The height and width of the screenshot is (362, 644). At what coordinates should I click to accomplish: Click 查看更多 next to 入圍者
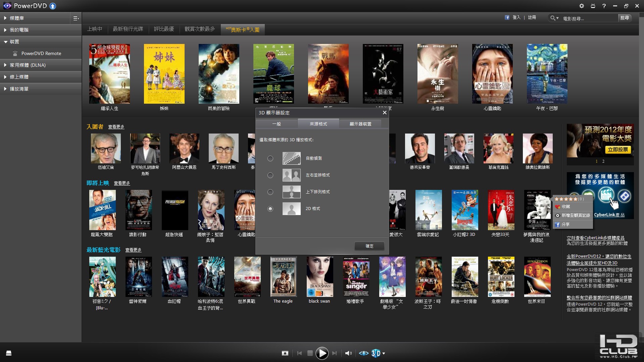pos(116,127)
